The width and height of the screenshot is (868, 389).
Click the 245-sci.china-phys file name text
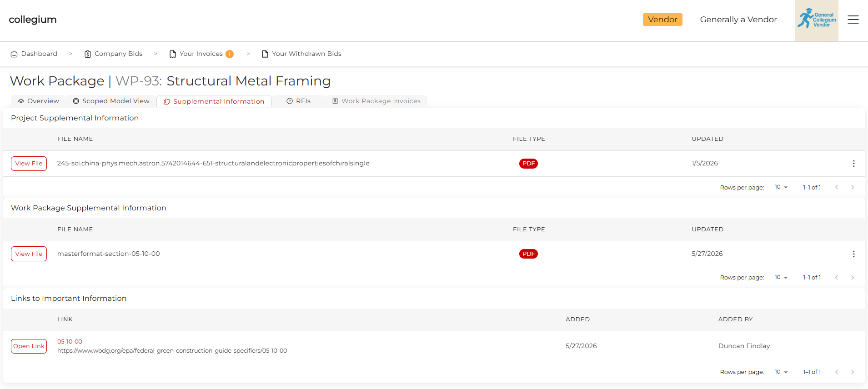pos(213,163)
